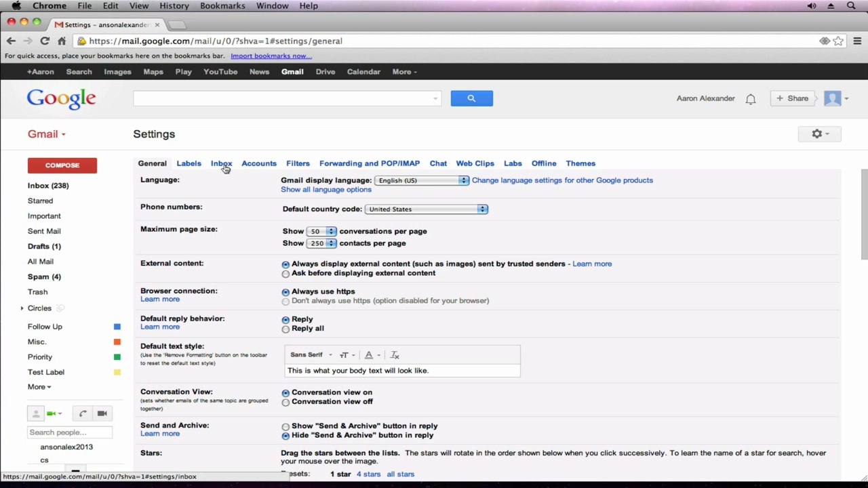Click the Google search input field
The image size is (868, 488).
(287, 98)
